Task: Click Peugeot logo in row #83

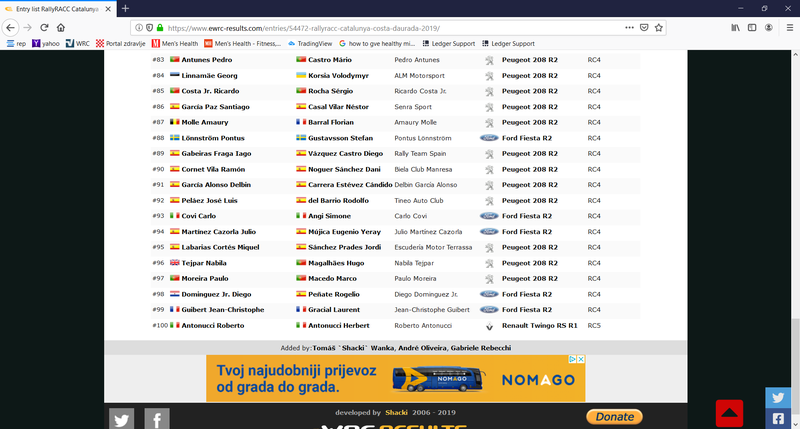Action: (489, 60)
